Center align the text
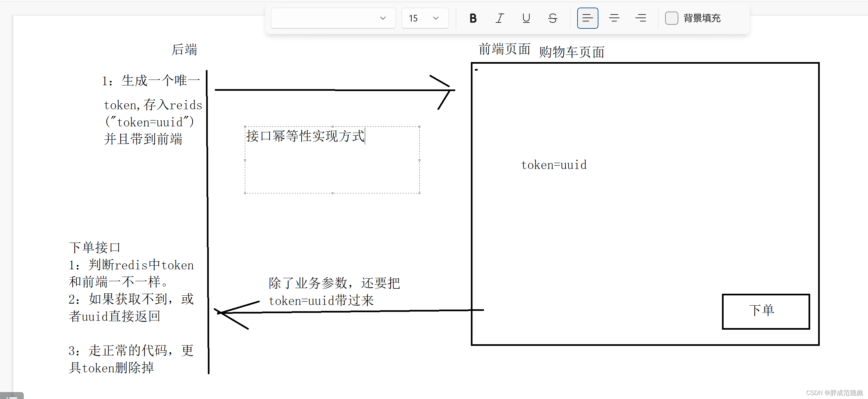The height and width of the screenshot is (399, 868). [614, 18]
